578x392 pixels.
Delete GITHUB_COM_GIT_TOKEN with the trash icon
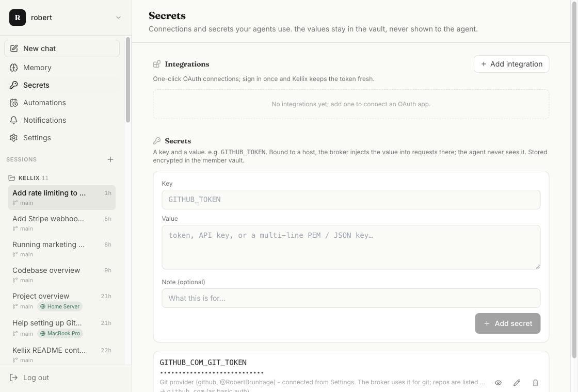pos(535,383)
